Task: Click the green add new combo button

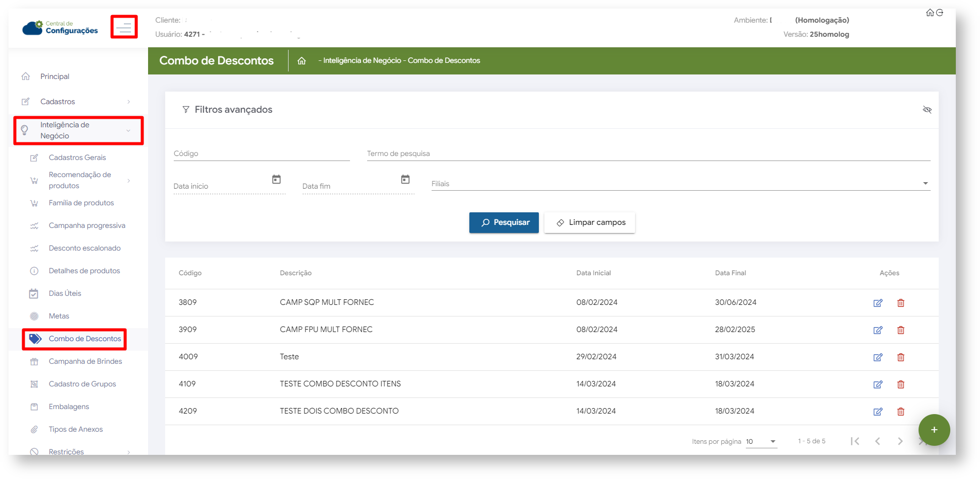Action: pos(934,430)
